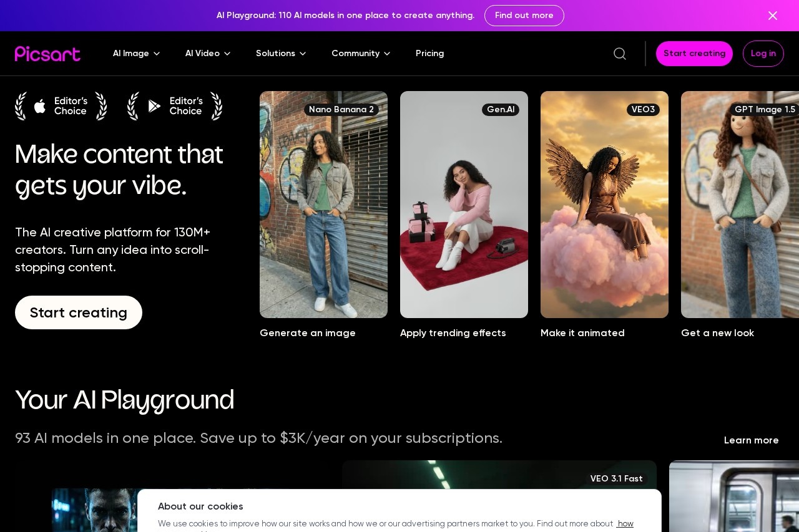Open the search magnifier icon

pyautogui.click(x=620, y=54)
